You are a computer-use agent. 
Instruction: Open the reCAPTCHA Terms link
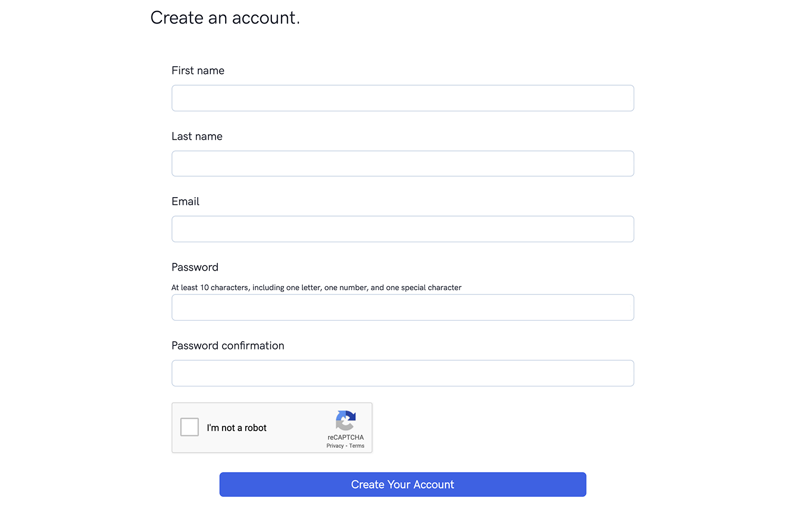357,445
